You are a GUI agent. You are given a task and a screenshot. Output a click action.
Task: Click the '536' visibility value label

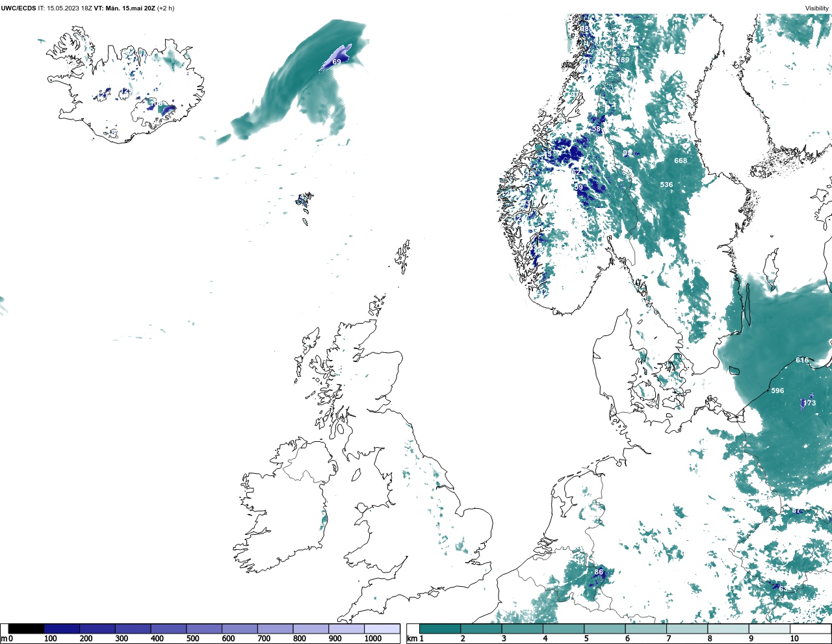[x=666, y=185]
